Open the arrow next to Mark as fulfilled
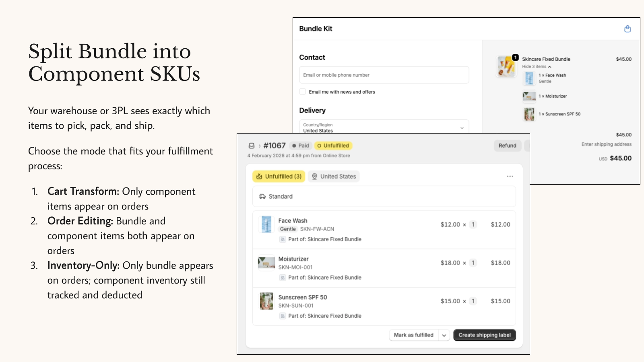This screenshot has width=644, height=362. pyautogui.click(x=444, y=335)
